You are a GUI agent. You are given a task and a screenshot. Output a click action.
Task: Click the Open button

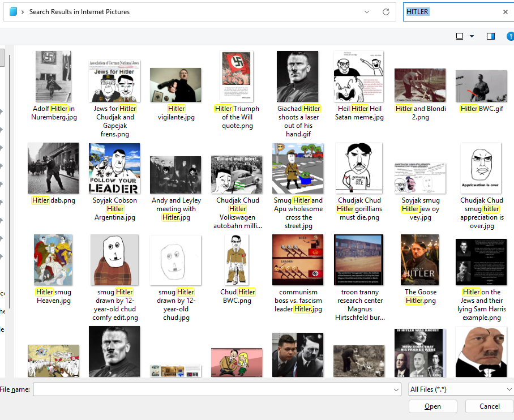(x=432, y=406)
